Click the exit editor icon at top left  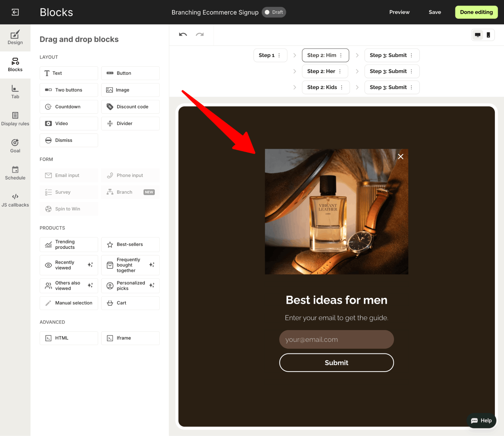tap(15, 12)
